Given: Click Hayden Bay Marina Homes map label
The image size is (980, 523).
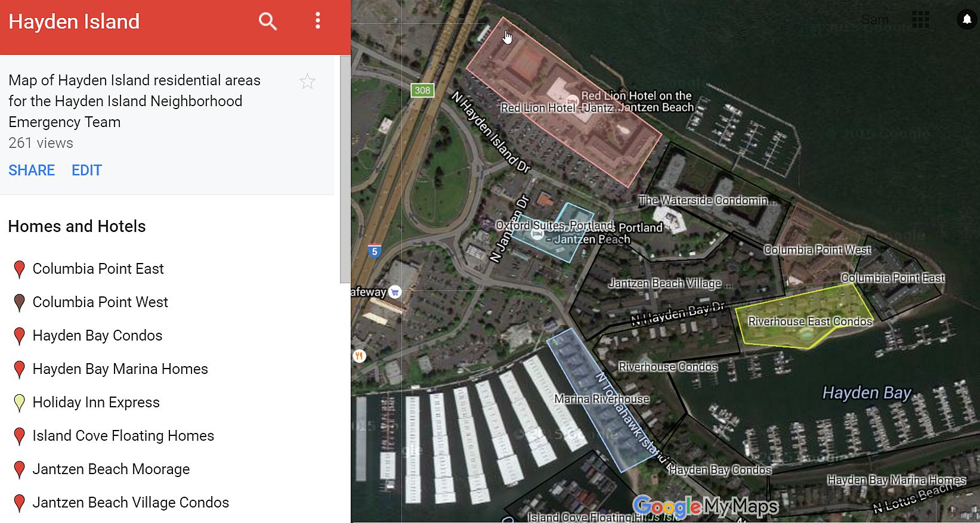Looking at the screenshot, I should point(896,480).
